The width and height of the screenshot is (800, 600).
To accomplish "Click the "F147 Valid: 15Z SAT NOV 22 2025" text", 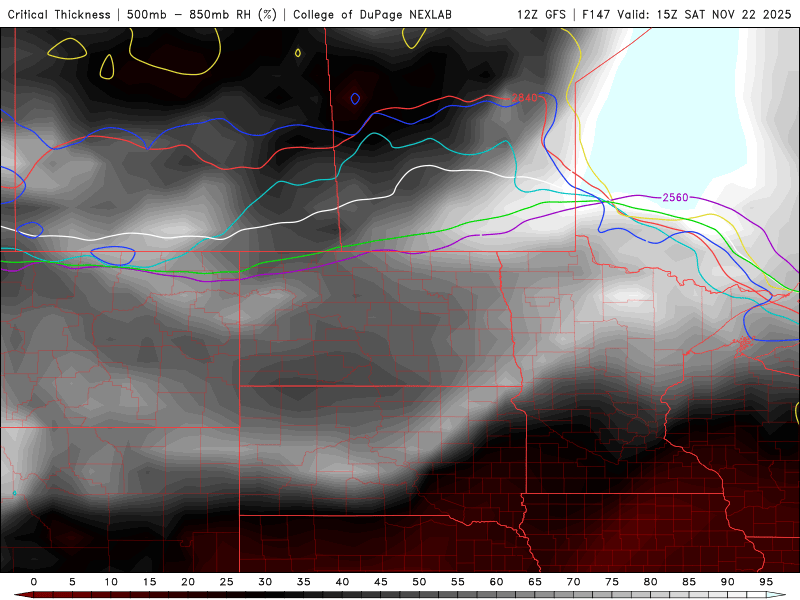I will pyautogui.click(x=687, y=14).
